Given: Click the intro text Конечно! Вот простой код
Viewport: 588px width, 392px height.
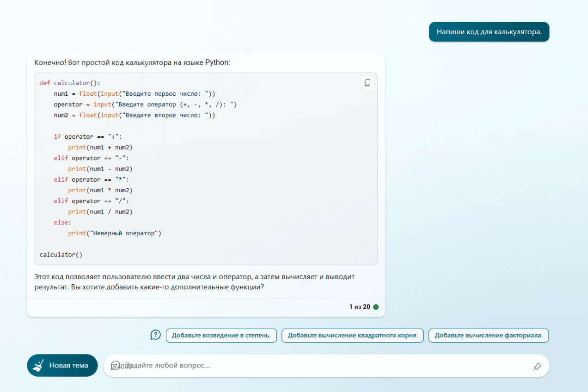Looking at the screenshot, I should pos(132,62).
